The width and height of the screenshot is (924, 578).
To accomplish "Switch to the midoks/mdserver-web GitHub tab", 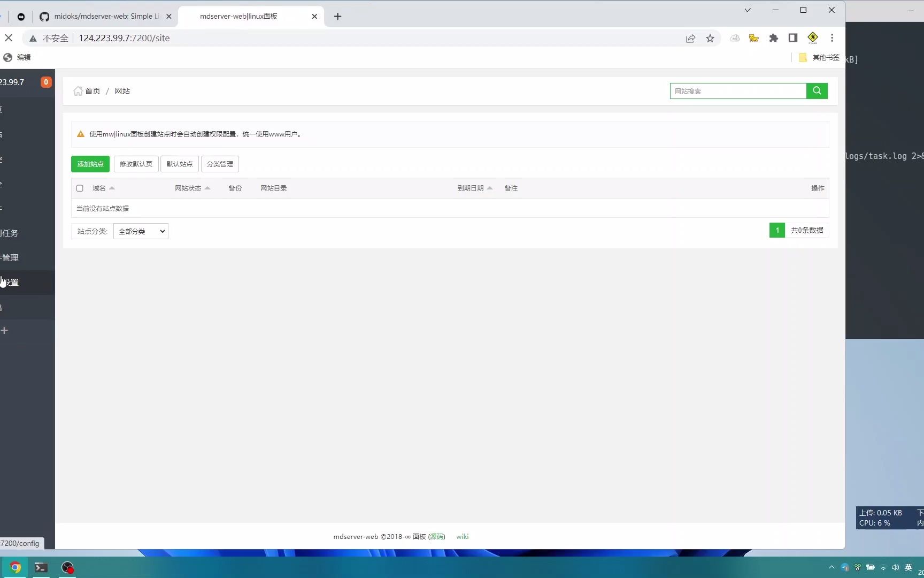I will click(x=106, y=17).
